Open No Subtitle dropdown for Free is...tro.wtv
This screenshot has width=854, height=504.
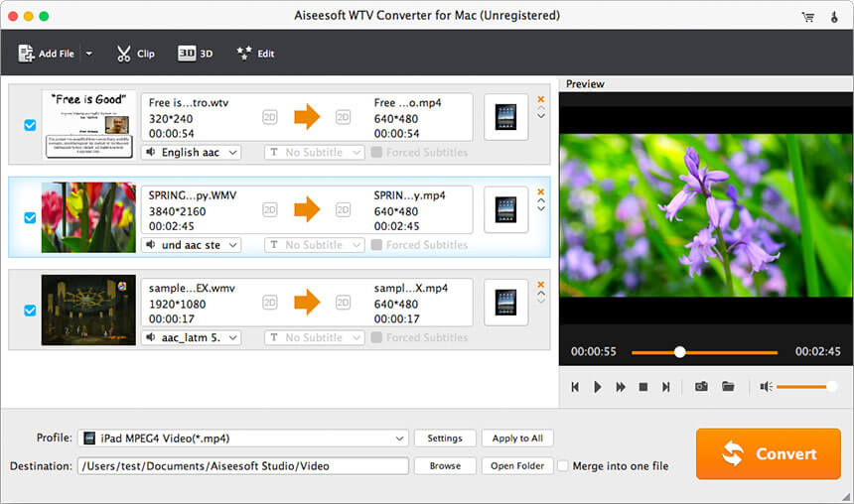pyautogui.click(x=314, y=153)
